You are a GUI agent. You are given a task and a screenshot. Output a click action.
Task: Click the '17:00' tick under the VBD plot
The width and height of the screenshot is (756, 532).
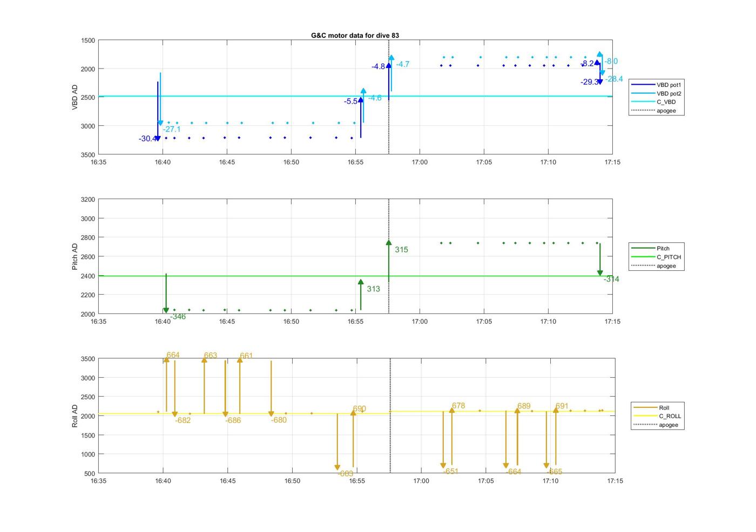click(420, 162)
